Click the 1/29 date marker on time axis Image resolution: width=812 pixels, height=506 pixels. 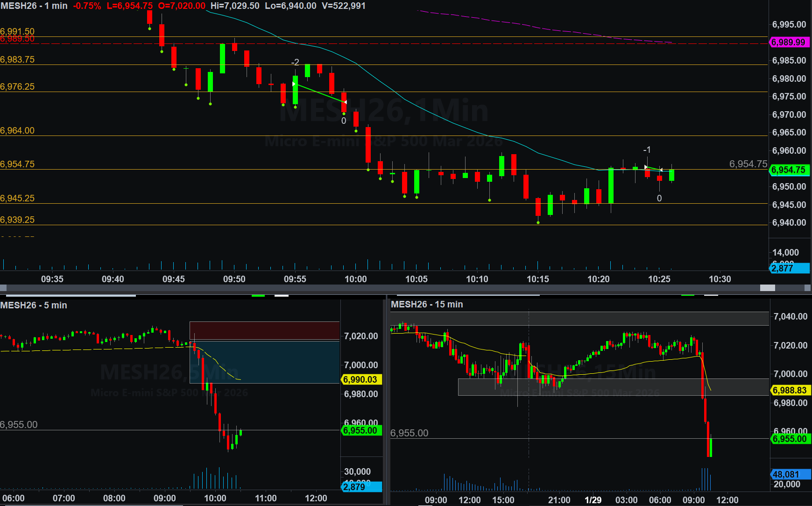tap(593, 500)
